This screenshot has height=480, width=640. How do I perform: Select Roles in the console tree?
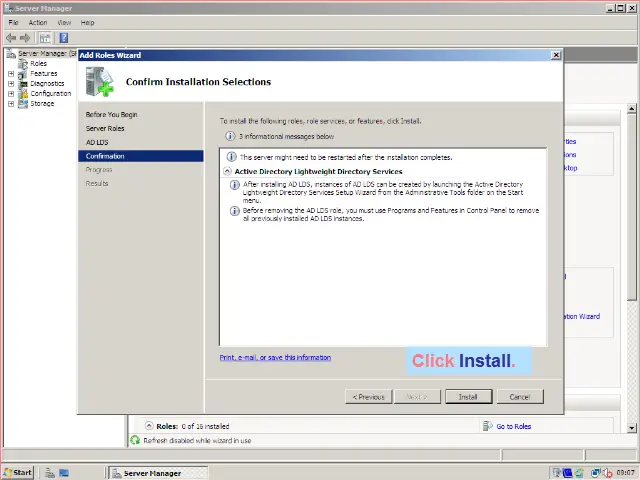[x=38, y=64]
